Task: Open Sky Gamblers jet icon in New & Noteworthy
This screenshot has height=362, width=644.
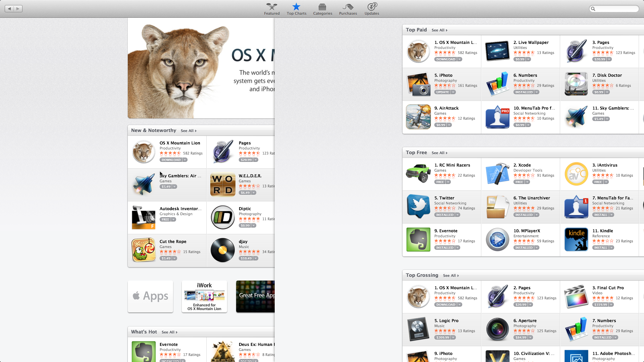Action: pos(144,185)
